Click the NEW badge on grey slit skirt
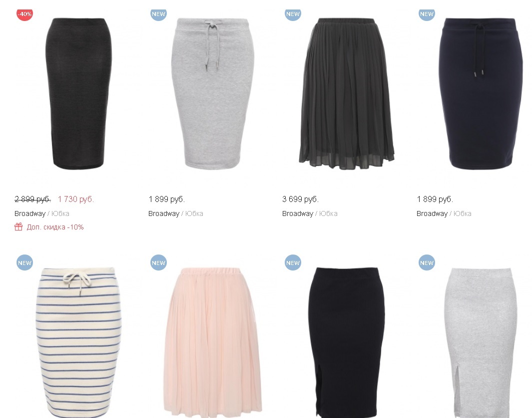This screenshot has width=532, height=418. (427, 262)
